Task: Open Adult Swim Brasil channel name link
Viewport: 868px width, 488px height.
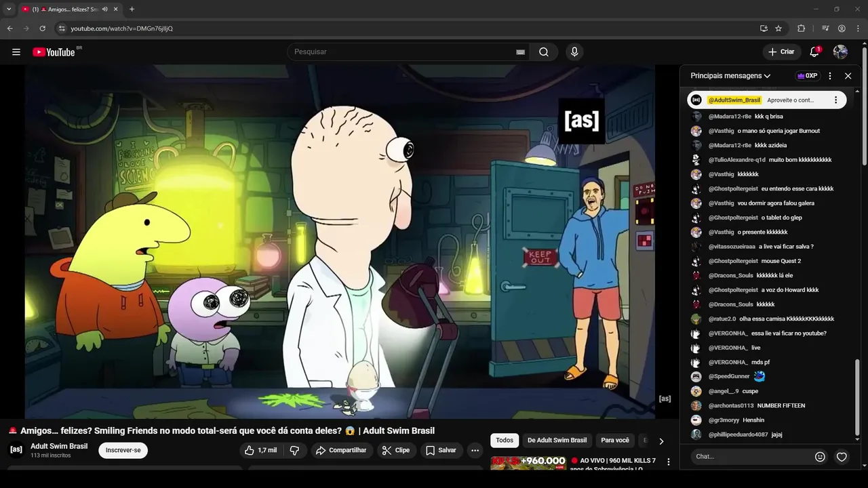Action: tap(59, 446)
